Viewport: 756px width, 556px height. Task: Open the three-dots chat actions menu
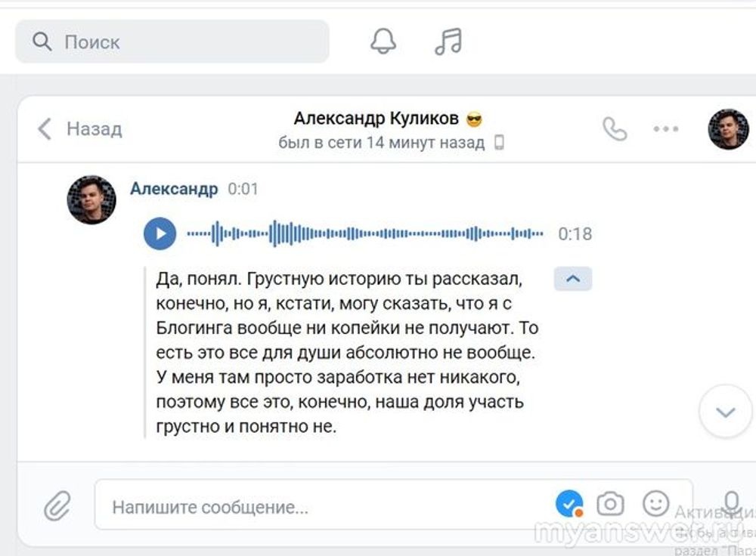pyautogui.click(x=665, y=129)
